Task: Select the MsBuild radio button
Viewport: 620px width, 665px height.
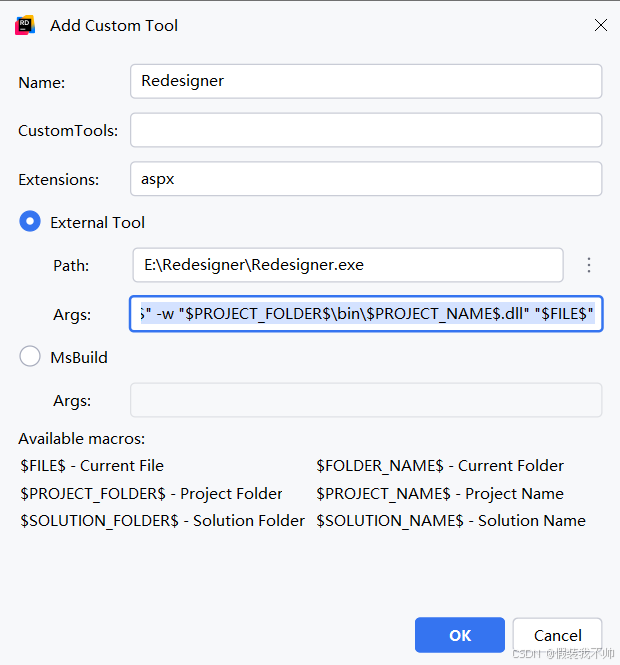Action: coord(30,356)
